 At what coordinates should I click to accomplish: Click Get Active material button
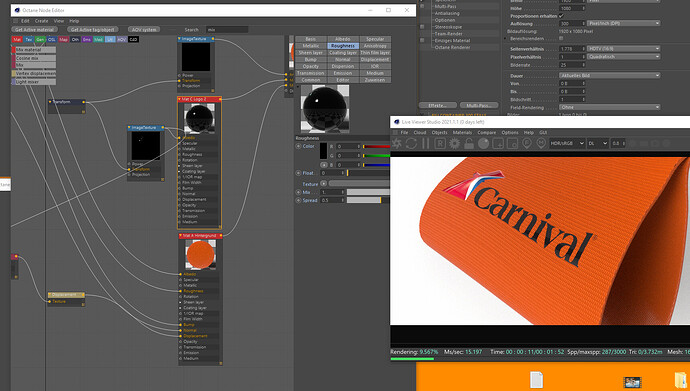[x=34, y=29]
